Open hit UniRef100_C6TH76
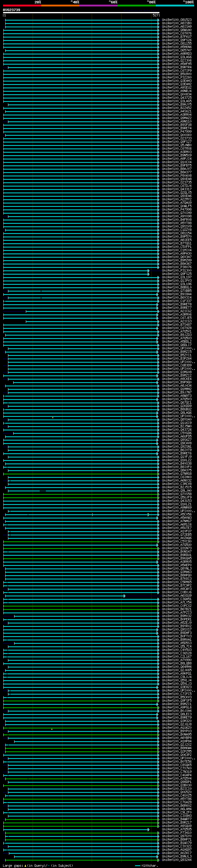The height and width of the screenshot is (868, 197). (x=177, y=33)
